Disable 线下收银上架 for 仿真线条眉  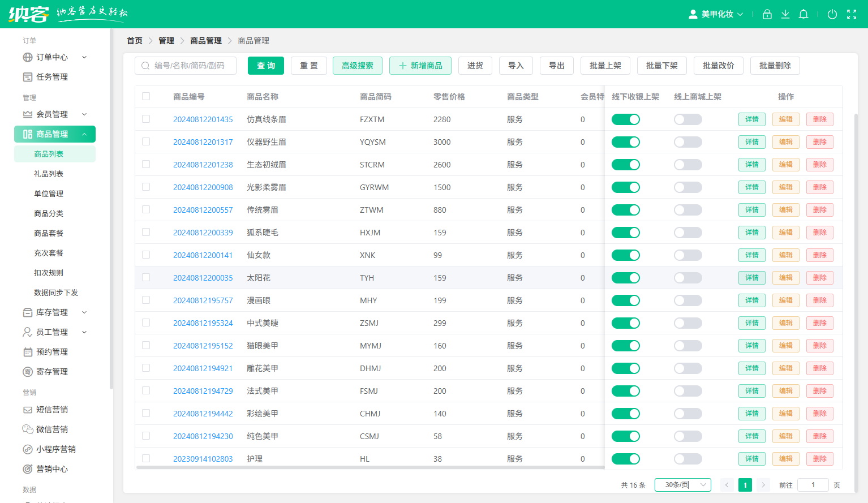click(625, 119)
